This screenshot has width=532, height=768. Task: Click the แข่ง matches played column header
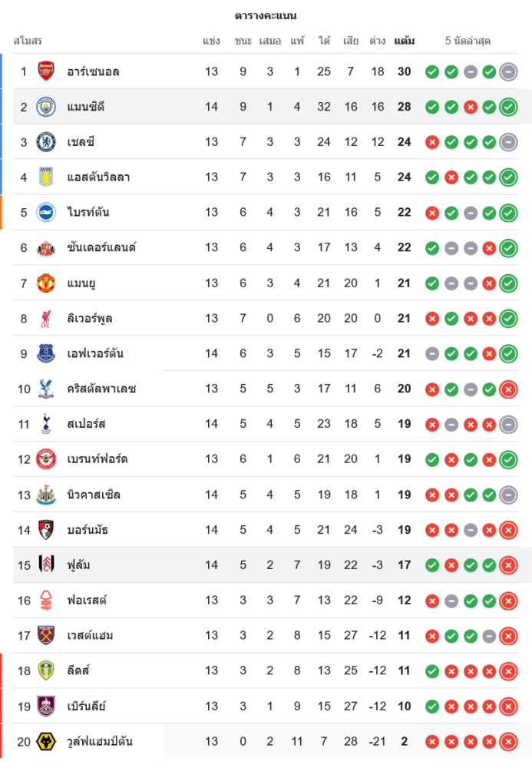tap(212, 41)
